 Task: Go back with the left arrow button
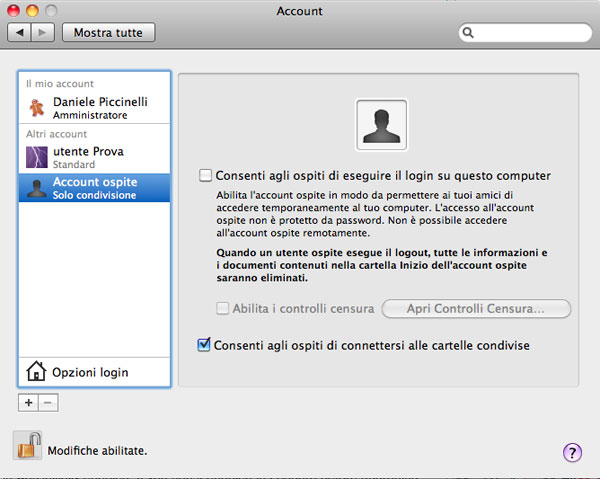pyautogui.click(x=21, y=33)
